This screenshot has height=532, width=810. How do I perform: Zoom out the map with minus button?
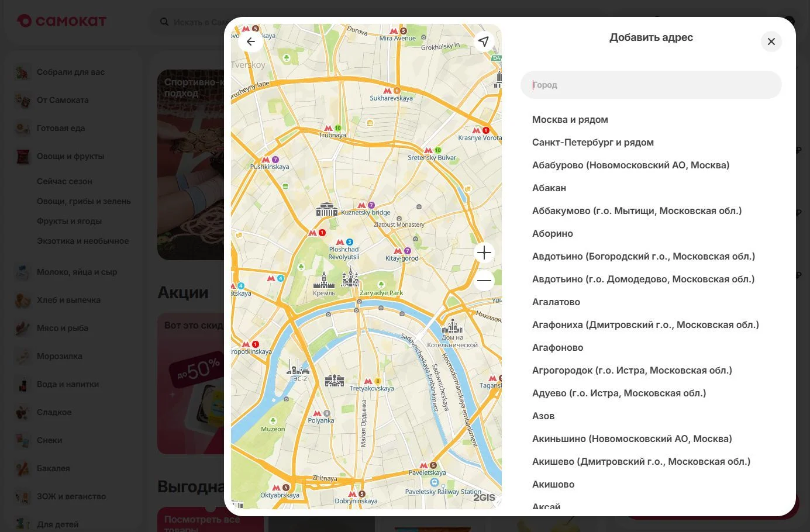pos(484,281)
